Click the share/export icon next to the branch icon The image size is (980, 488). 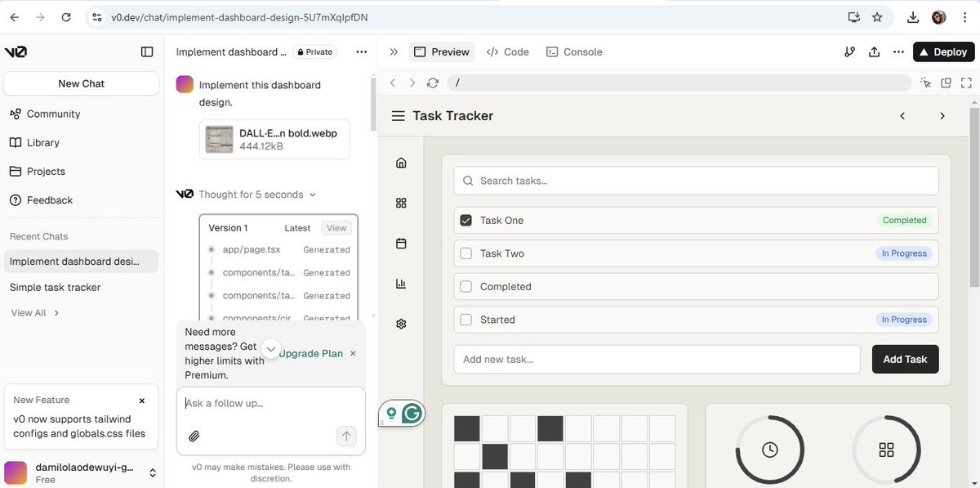[x=874, y=51]
